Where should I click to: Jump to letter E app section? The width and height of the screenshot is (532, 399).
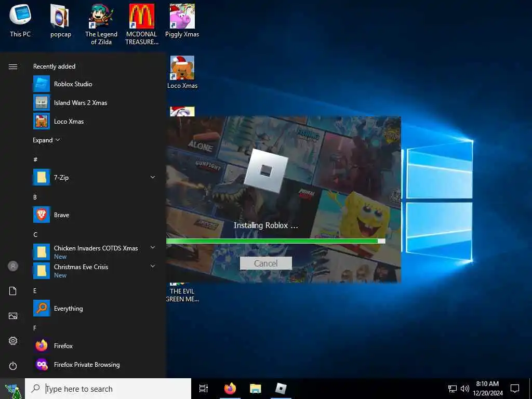35,290
